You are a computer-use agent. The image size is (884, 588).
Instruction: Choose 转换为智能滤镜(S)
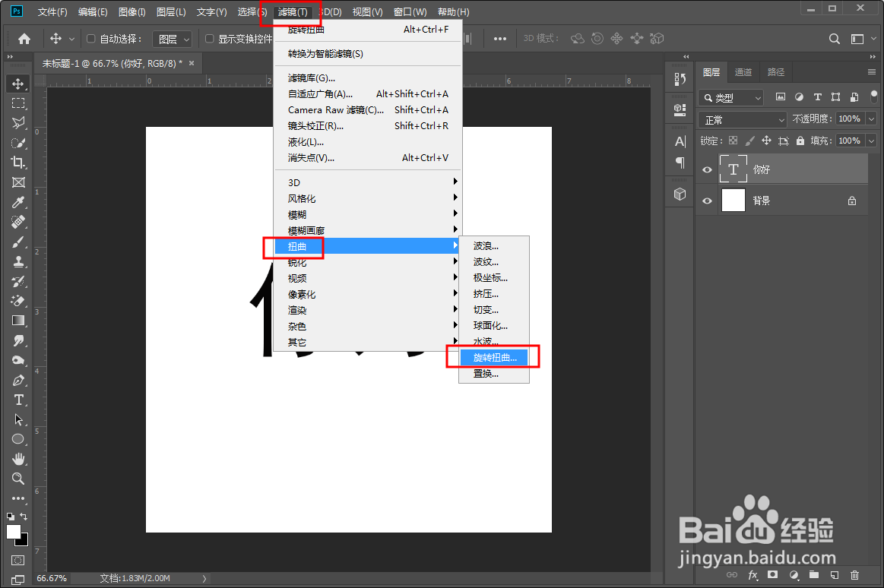click(x=368, y=53)
